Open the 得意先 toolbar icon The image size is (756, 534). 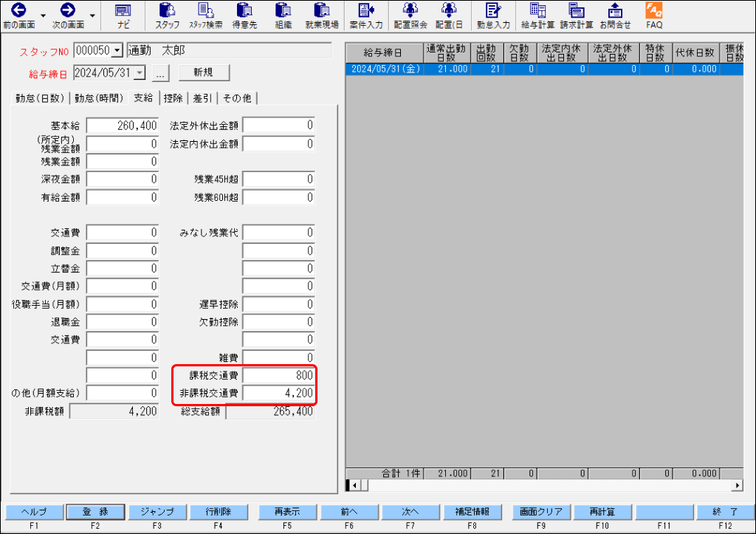(244, 16)
